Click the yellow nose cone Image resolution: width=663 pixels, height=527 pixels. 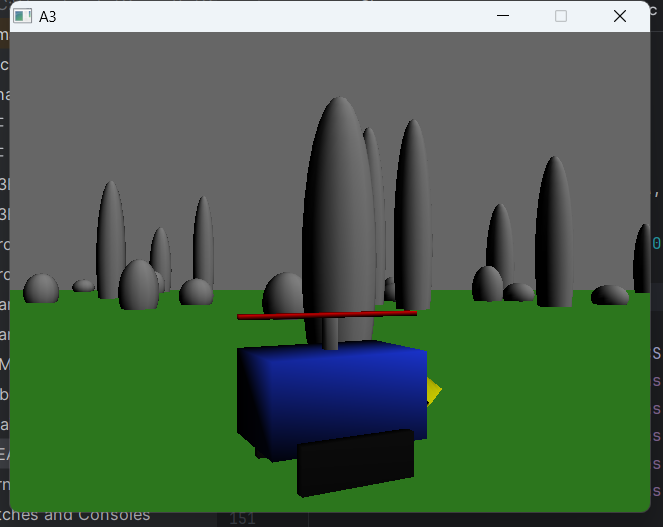coord(433,390)
